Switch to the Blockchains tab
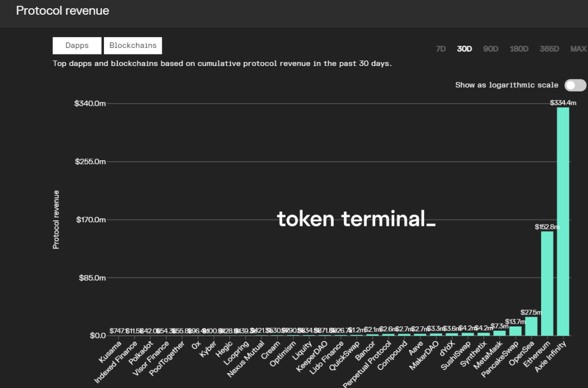Image resolution: width=588 pixels, height=388 pixels. pos(133,45)
